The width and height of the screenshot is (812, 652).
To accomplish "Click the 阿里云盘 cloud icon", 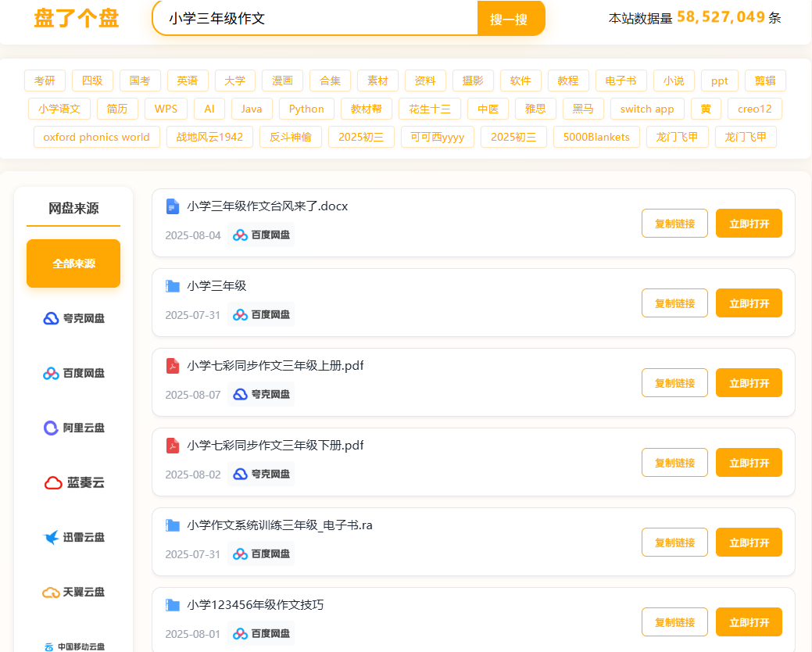I will tap(50, 428).
